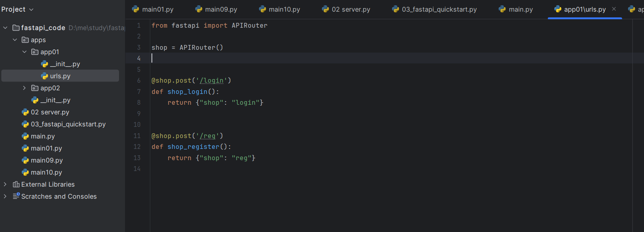Click Python icon of 02 server.py in tree

tap(25, 112)
